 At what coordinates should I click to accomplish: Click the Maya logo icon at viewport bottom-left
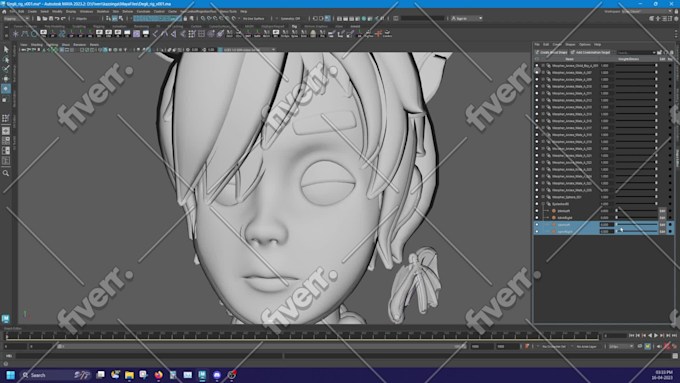pos(6,319)
